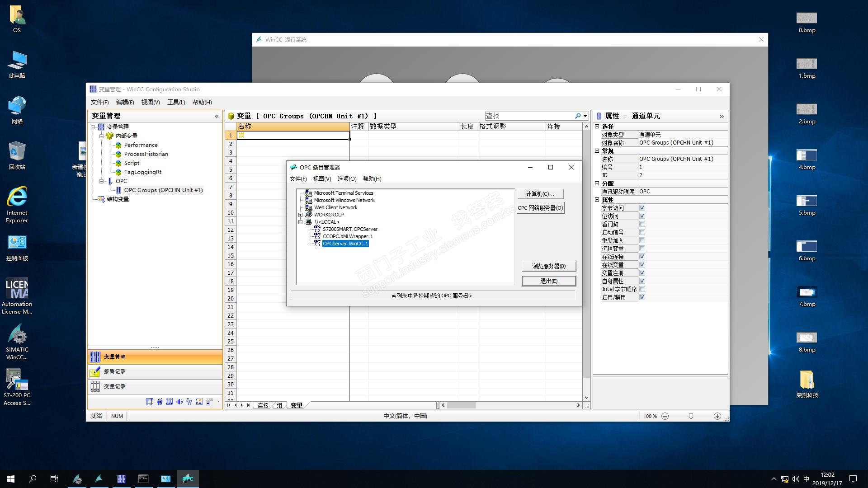Uncheck the 字节访问 checkbox
Viewport: 868px width, 488px height.
coord(642,208)
